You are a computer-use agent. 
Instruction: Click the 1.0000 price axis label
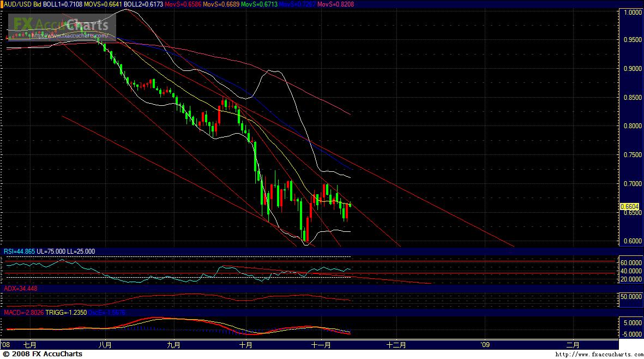pos(632,13)
